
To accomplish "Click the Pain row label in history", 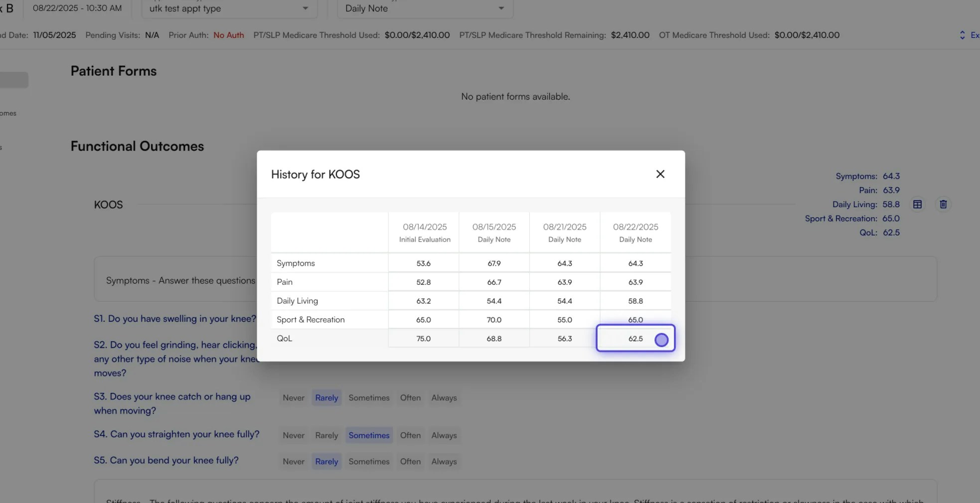I will [x=285, y=282].
